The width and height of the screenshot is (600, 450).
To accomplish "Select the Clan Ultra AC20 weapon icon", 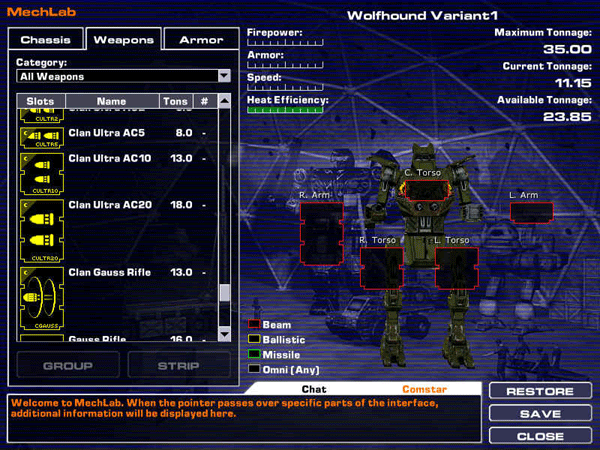I will pos(42,231).
